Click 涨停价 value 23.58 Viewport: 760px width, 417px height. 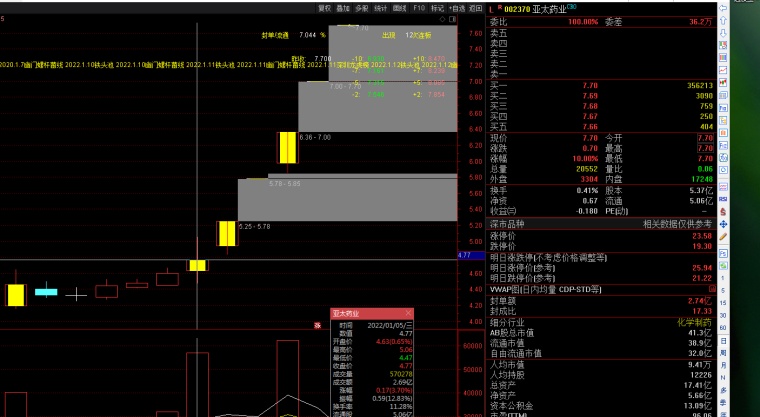[x=702, y=236]
